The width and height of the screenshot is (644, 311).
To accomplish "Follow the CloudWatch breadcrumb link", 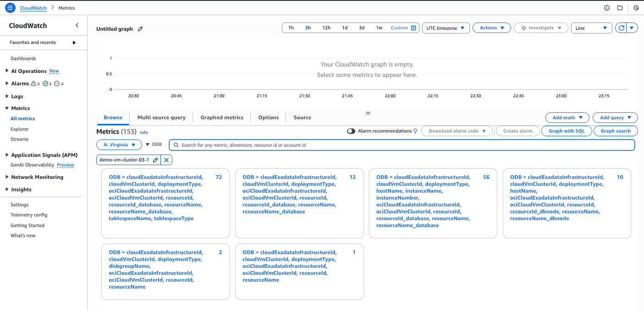I will point(33,7).
